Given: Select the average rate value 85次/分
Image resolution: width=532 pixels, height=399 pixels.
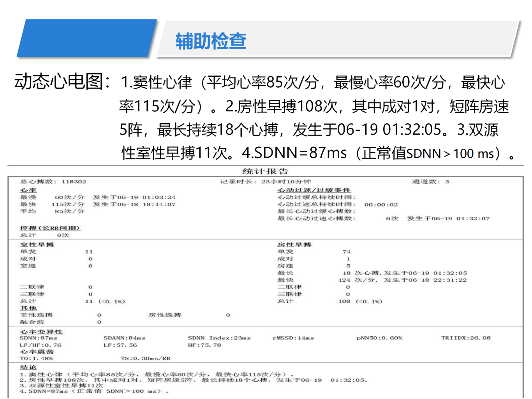Looking at the screenshot, I should click(70, 211).
